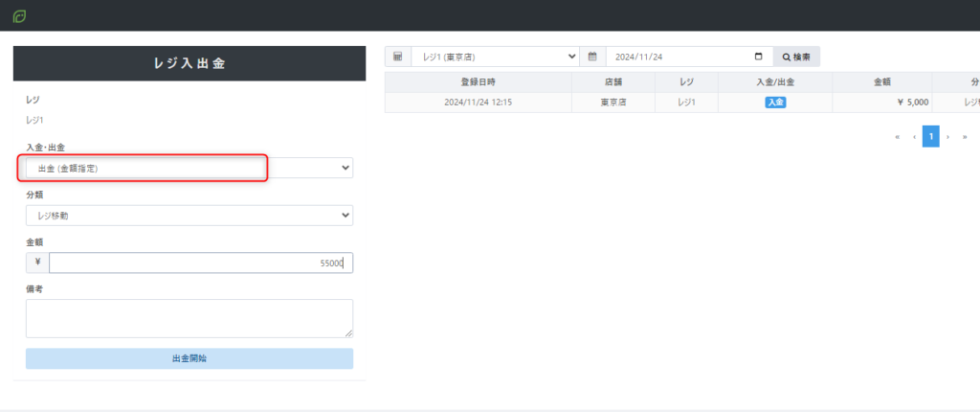This screenshot has height=412, width=980.
Task: Click the 2024/11/24 12:15 registration date cell
Action: tap(479, 103)
